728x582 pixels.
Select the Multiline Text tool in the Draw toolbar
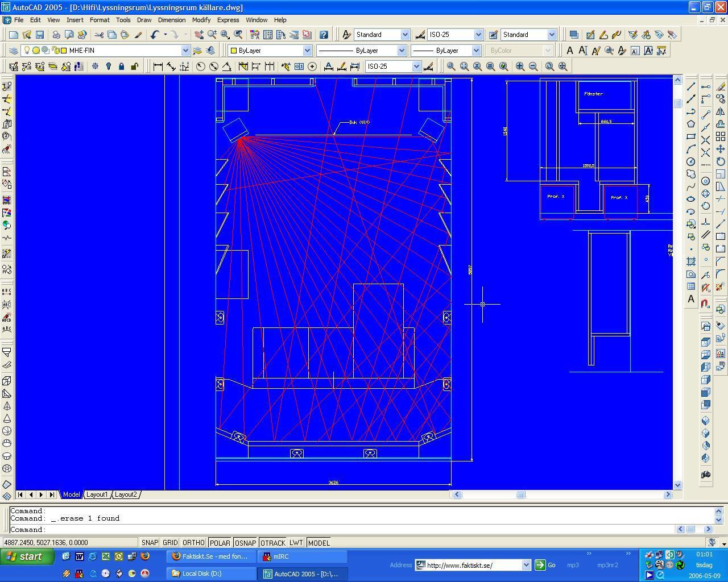(691, 299)
